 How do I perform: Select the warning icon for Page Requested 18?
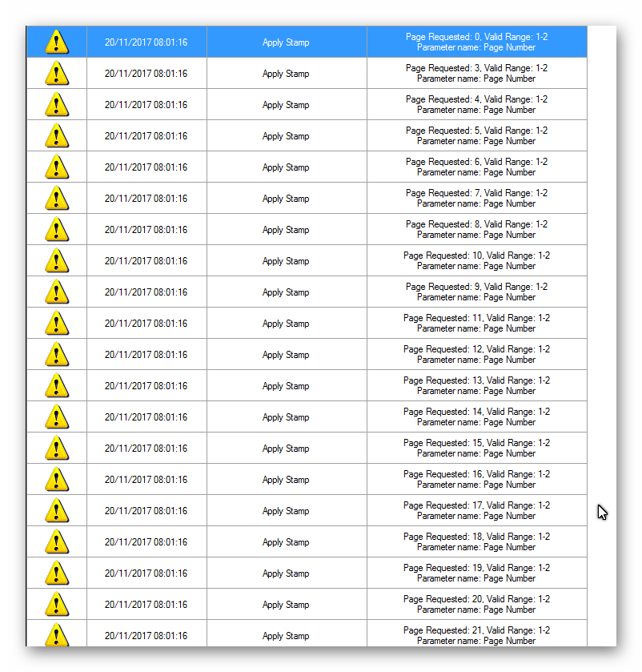pos(56,541)
